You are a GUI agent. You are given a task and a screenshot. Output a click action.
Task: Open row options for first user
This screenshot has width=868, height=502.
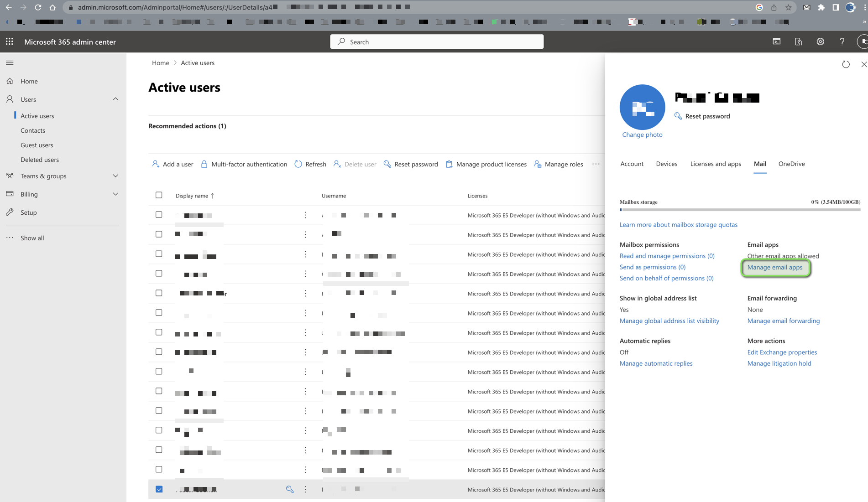coord(305,215)
